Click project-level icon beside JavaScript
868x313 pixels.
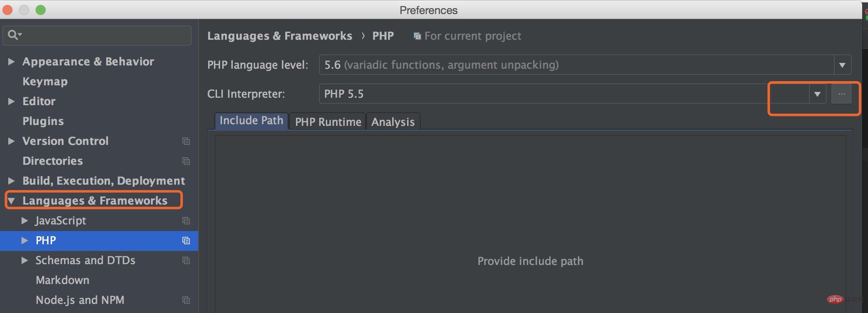pyautogui.click(x=186, y=221)
